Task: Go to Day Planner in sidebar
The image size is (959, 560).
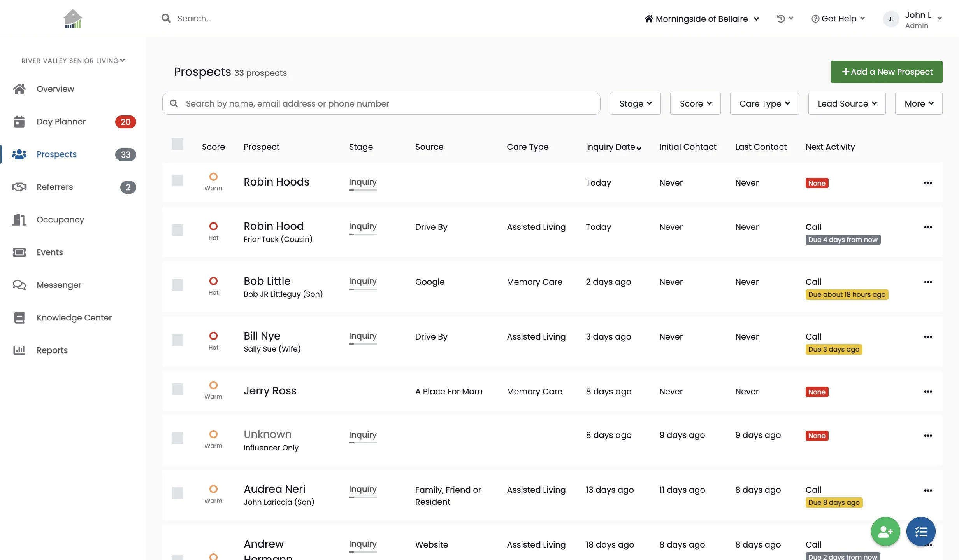Action: point(61,122)
